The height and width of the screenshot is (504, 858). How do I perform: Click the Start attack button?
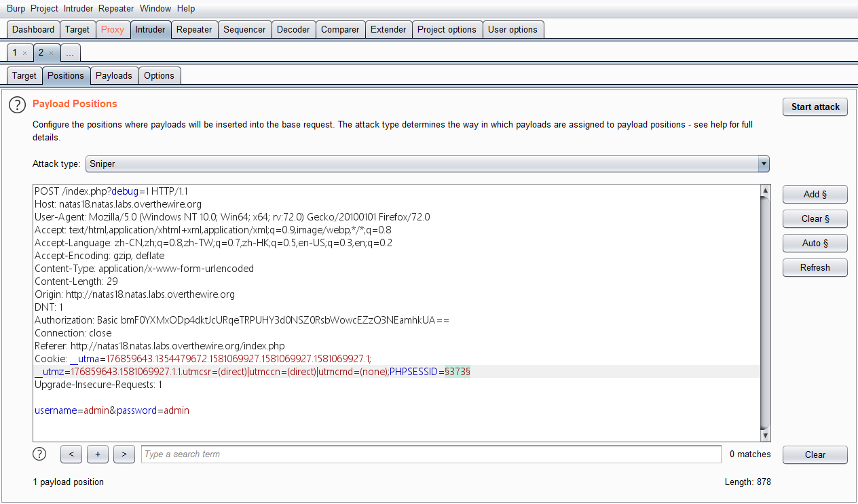coord(815,107)
